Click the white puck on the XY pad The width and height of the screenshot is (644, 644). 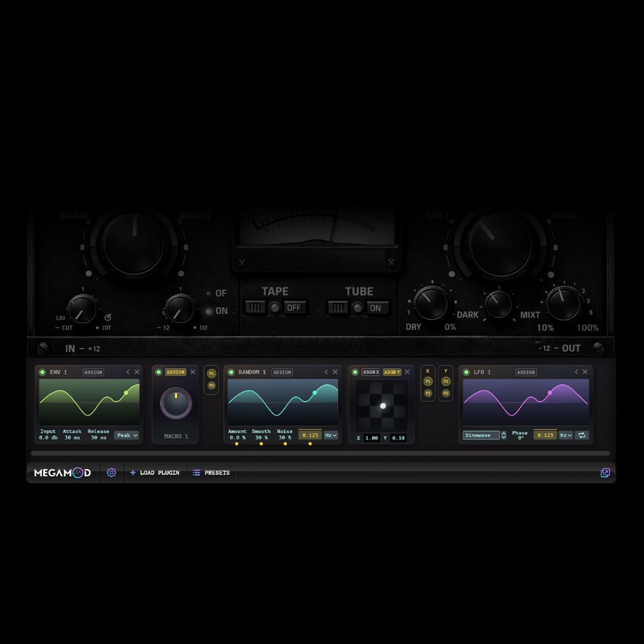click(x=383, y=406)
